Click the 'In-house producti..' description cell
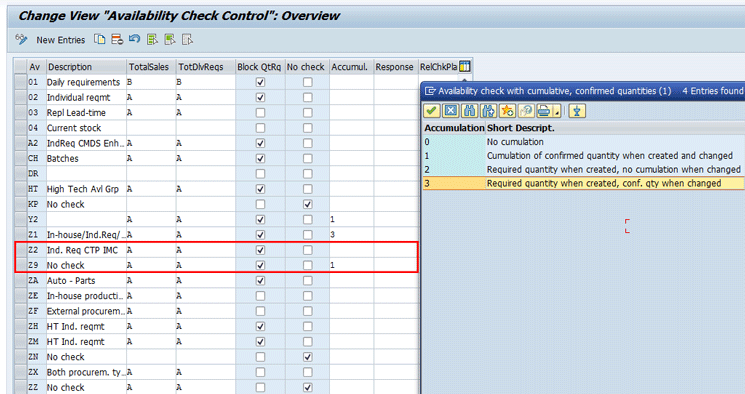 [86, 296]
